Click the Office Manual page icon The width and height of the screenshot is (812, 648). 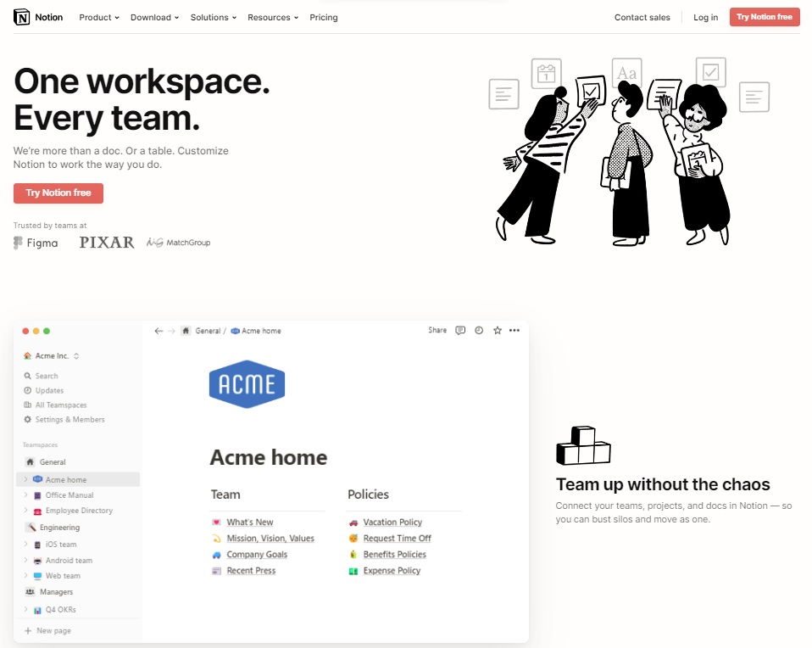point(37,495)
